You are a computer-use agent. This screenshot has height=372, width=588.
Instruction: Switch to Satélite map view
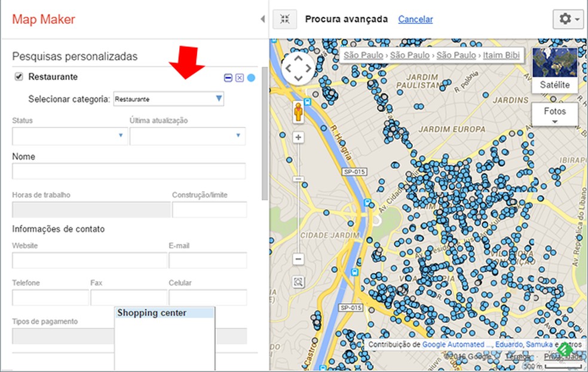click(555, 70)
